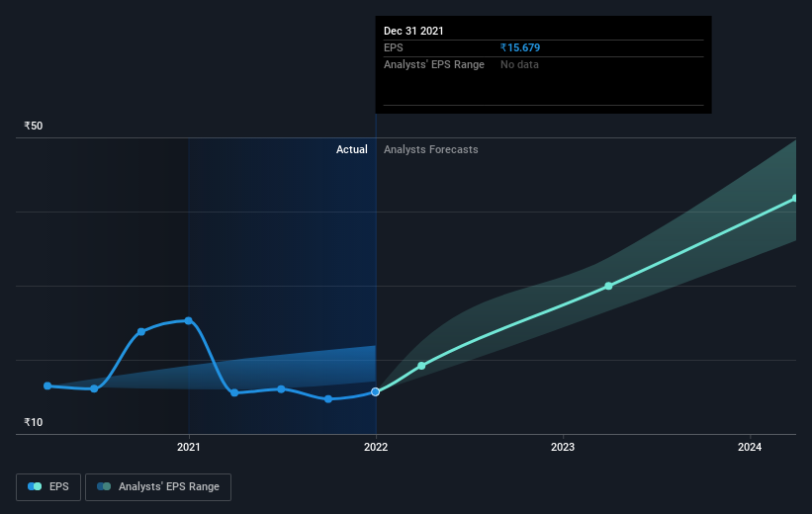The width and height of the screenshot is (812, 514).
Task: Click the first forecast point after 2022
Action: coord(422,366)
